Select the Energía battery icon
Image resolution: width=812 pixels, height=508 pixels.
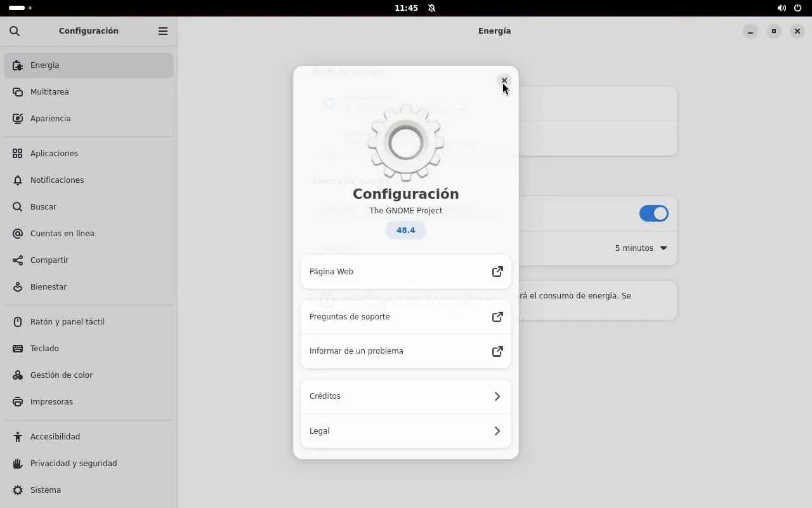tap(18, 65)
